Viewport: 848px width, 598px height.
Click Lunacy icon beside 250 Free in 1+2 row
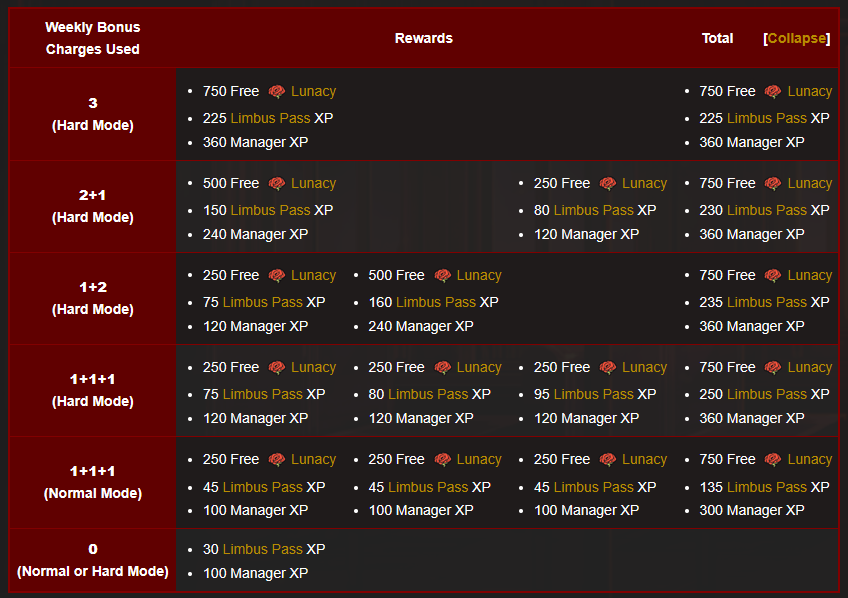[276, 275]
